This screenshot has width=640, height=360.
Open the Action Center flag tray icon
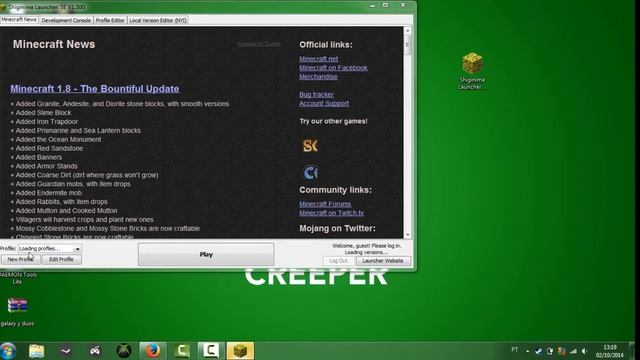(550, 351)
